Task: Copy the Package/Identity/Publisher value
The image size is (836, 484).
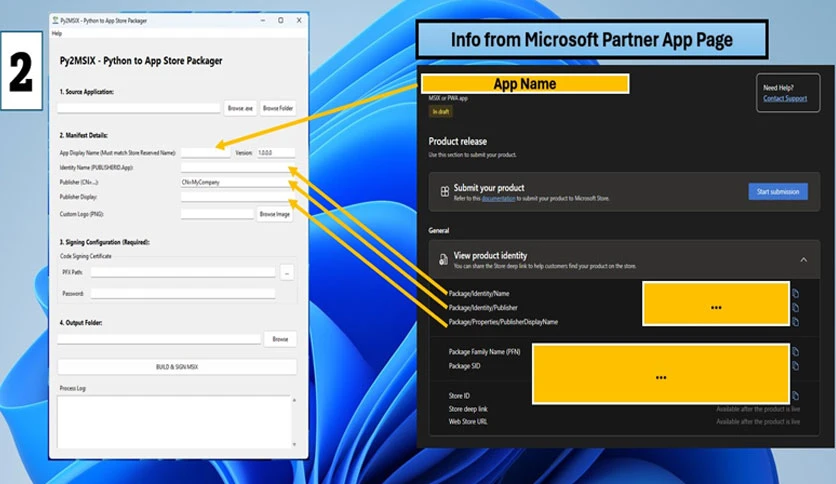Action: [x=795, y=308]
